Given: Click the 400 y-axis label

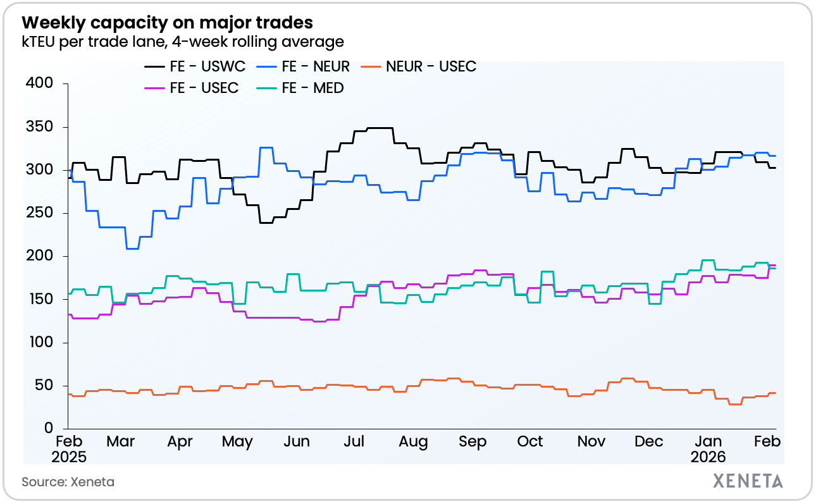Looking at the screenshot, I should coord(39,83).
